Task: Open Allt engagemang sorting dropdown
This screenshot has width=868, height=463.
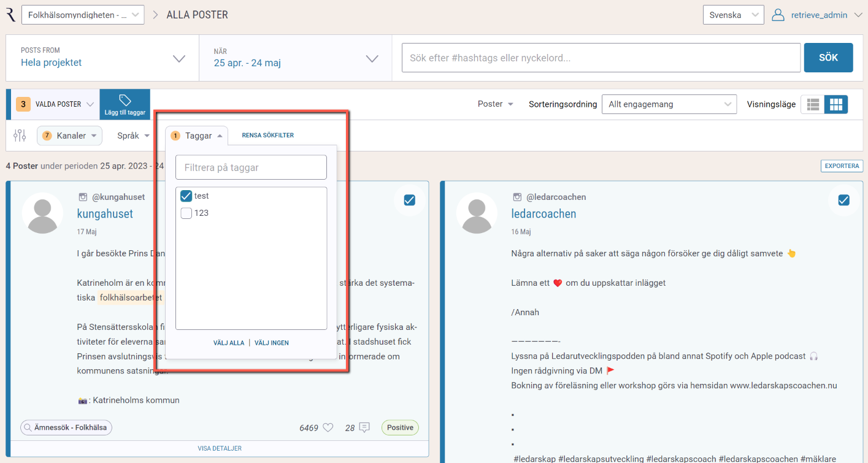Action: [x=670, y=104]
